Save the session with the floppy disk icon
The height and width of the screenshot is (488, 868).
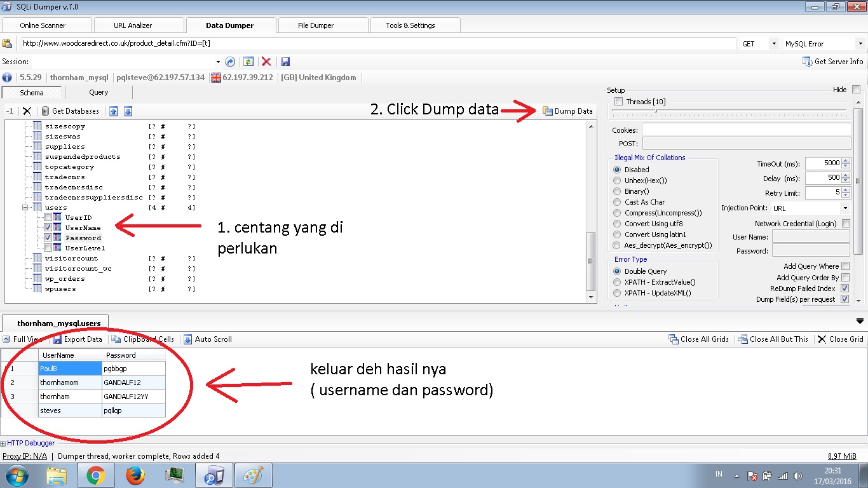[285, 62]
